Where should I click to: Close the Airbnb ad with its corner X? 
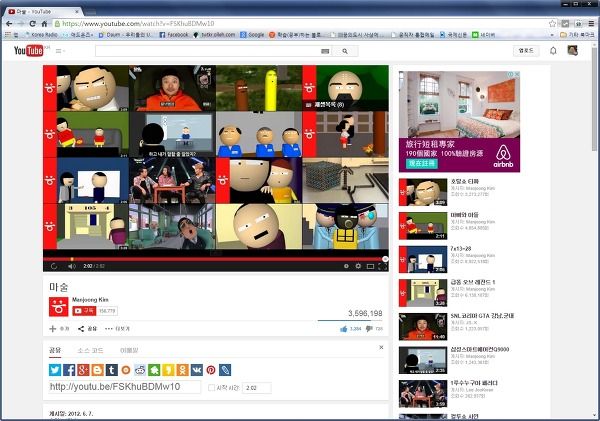click(517, 74)
